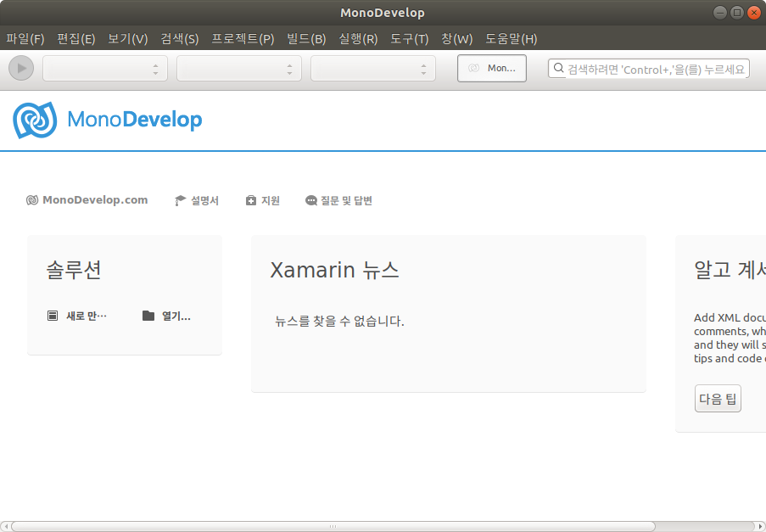
Task: Click 새로 만… to create a solution
Action: [87, 316]
